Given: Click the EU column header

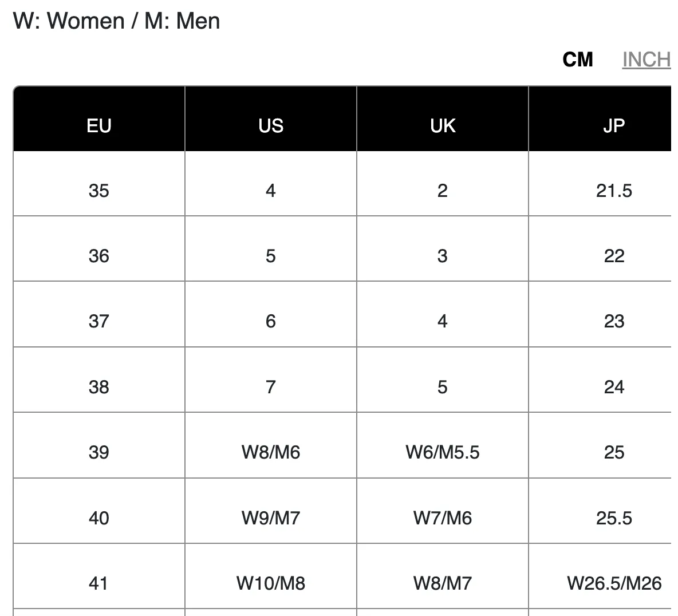Looking at the screenshot, I should pyautogui.click(x=99, y=119).
